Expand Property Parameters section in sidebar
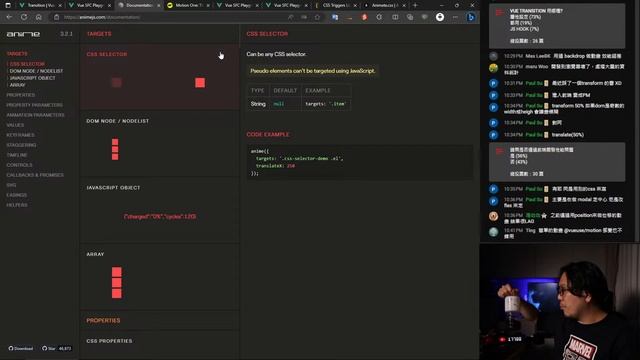The image size is (640, 360). tap(35, 105)
